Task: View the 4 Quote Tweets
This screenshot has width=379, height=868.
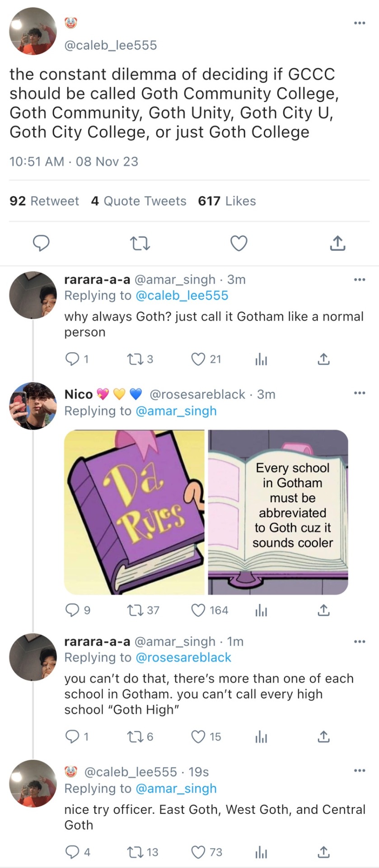Action: [139, 201]
